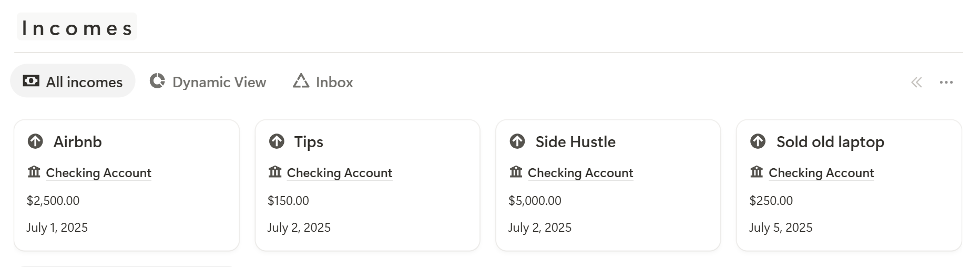Image resolution: width=980 pixels, height=267 pixels.
Task: Click the Incomes heading
Action: click(77, 28)
